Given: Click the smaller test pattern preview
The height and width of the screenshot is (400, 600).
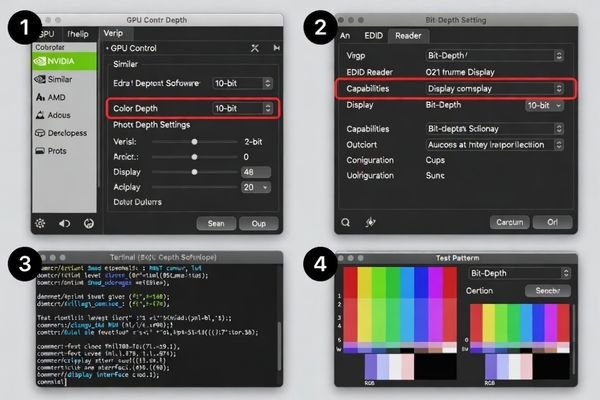Looking at the screenshot, I should (520, 328).
